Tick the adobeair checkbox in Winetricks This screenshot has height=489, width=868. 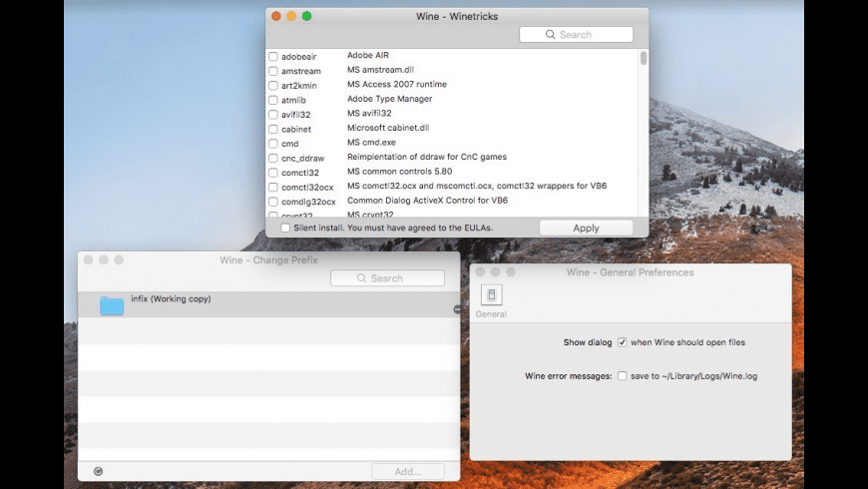pyautogui.click(x=273, y=57)
